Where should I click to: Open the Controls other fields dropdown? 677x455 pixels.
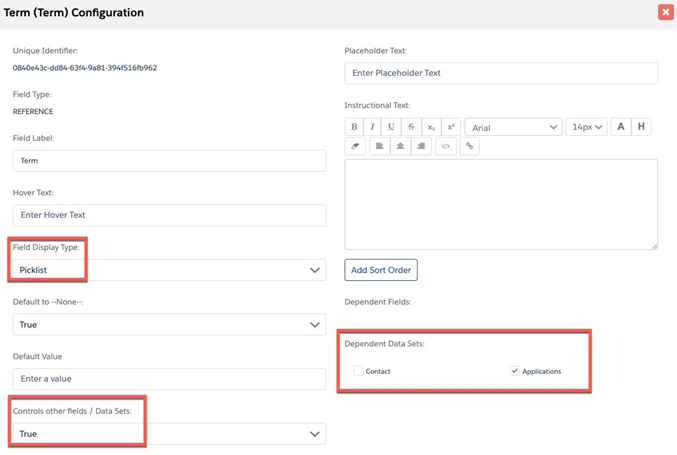pos(169,434)
